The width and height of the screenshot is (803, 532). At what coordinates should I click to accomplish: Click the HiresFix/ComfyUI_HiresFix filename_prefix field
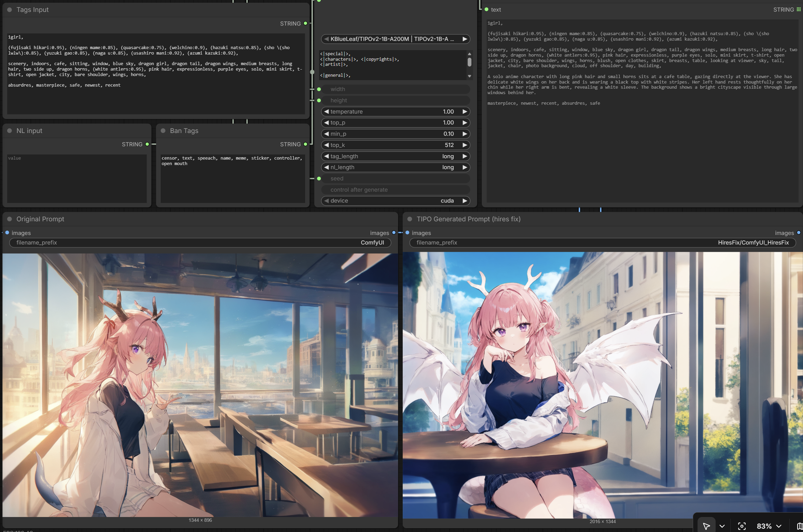coord(603,242)
